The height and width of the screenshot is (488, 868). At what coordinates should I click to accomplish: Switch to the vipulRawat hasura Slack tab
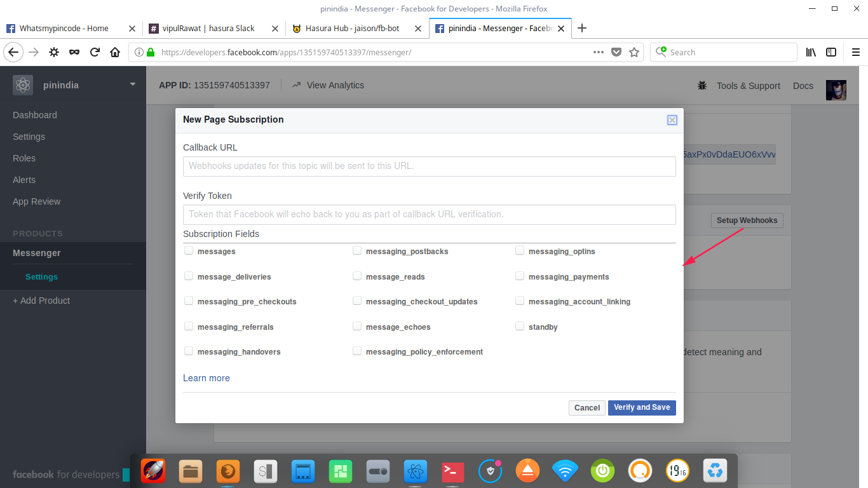click(x=207, y=28)
